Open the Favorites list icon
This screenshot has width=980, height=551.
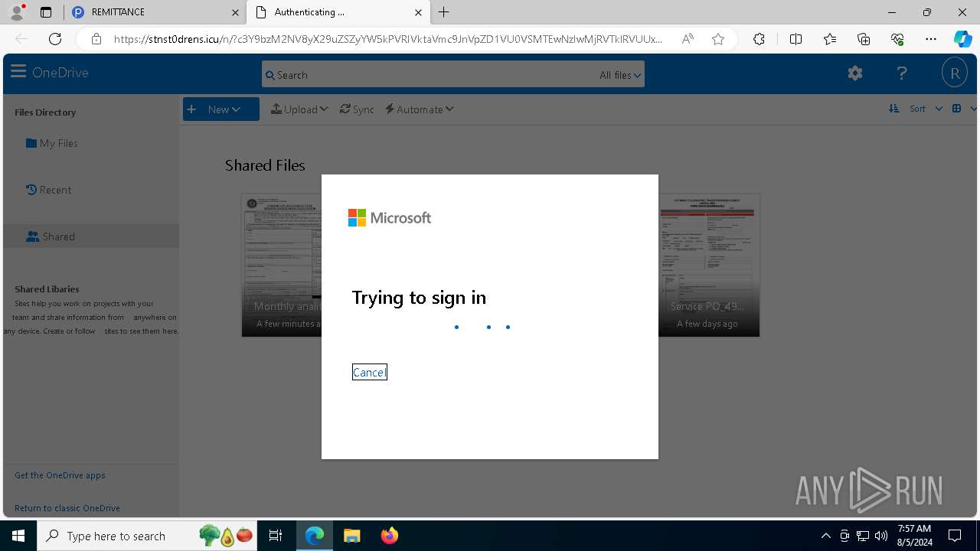tap(830, 39)
